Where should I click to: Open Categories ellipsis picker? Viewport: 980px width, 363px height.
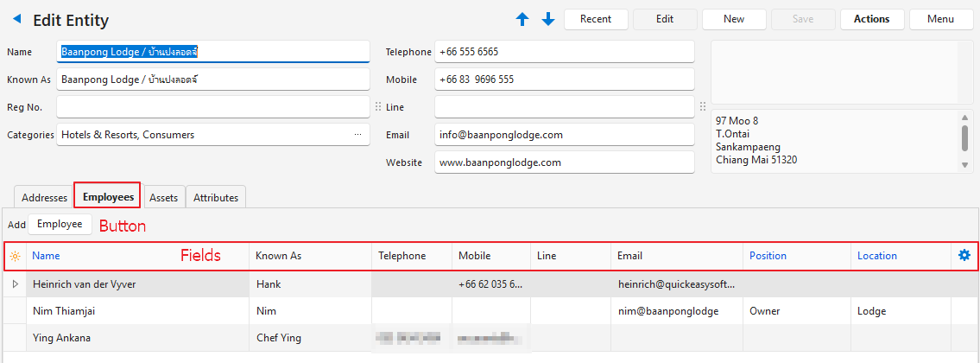[357, 135]
